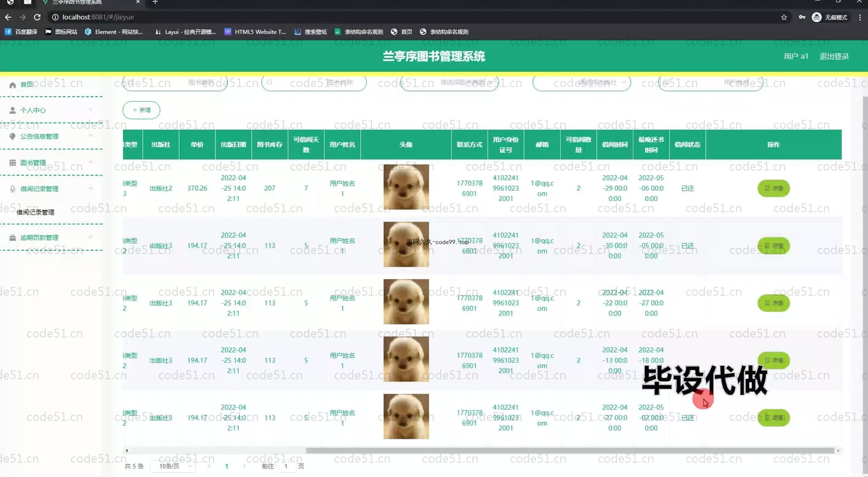Click the browser forward arrow
The width and height of the screenshot is (868, 477).
(23, 17)
